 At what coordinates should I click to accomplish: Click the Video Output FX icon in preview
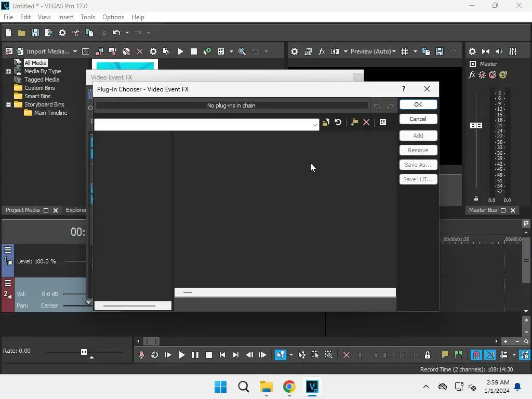coord(321,51)
